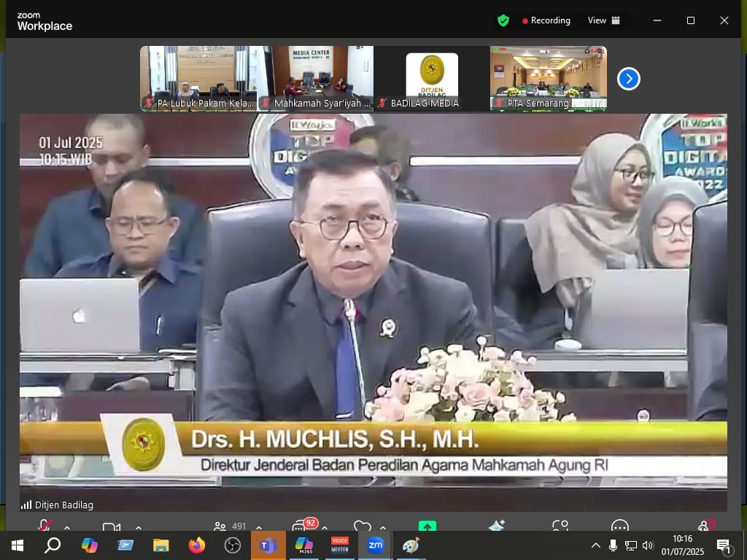Screen dimensions: 747x560
Task: Select PA Lubuk Pakam video thumbnail
Action: coord(198,79)
